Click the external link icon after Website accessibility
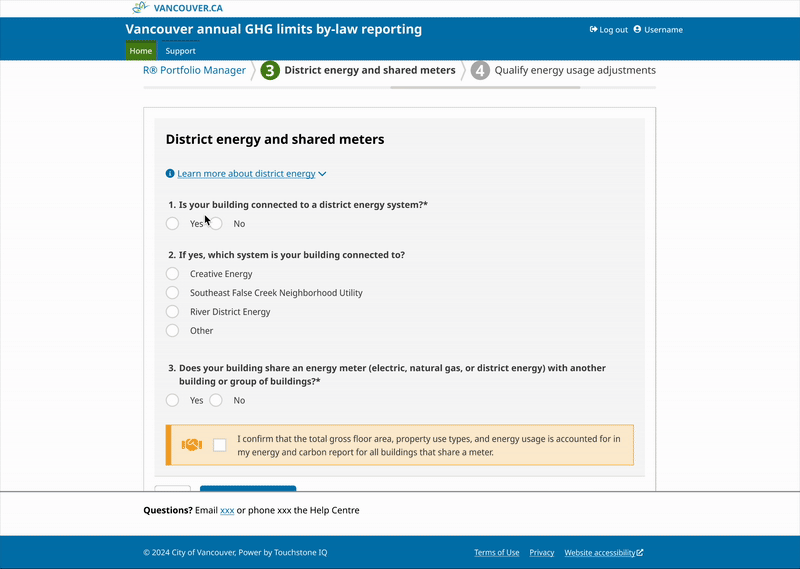This screenshot has width=800, height=569. pyautogui.click(x=640, y=553)
